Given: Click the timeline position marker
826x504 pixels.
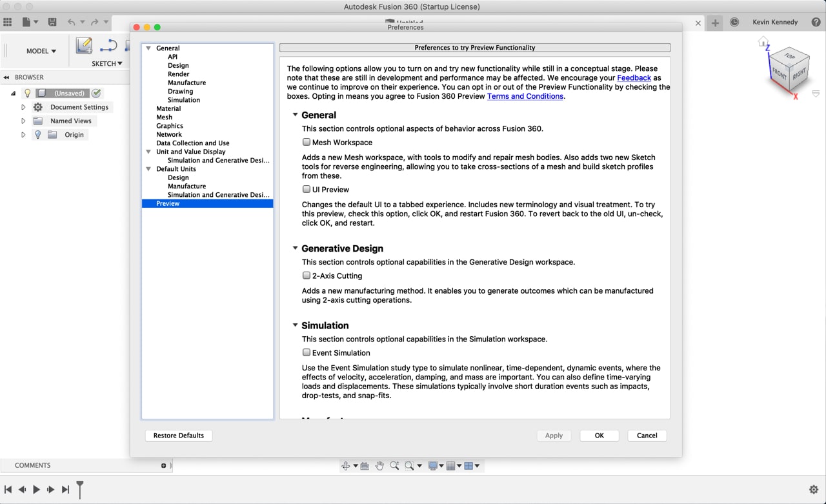Looking at the screenshot, I should pyautogui.click(x=80, y=489).
